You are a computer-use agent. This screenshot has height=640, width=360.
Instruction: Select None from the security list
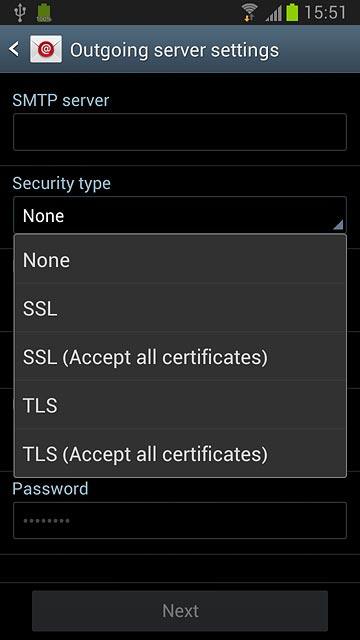coord(180,260)
